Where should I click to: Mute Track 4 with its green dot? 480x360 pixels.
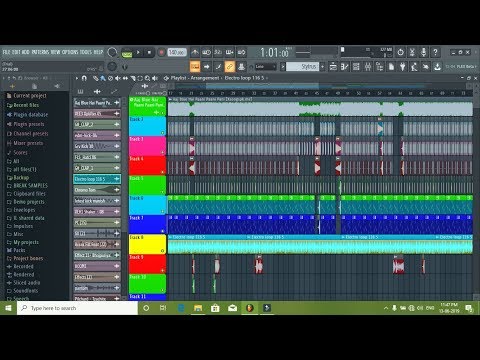pos(163,172)
